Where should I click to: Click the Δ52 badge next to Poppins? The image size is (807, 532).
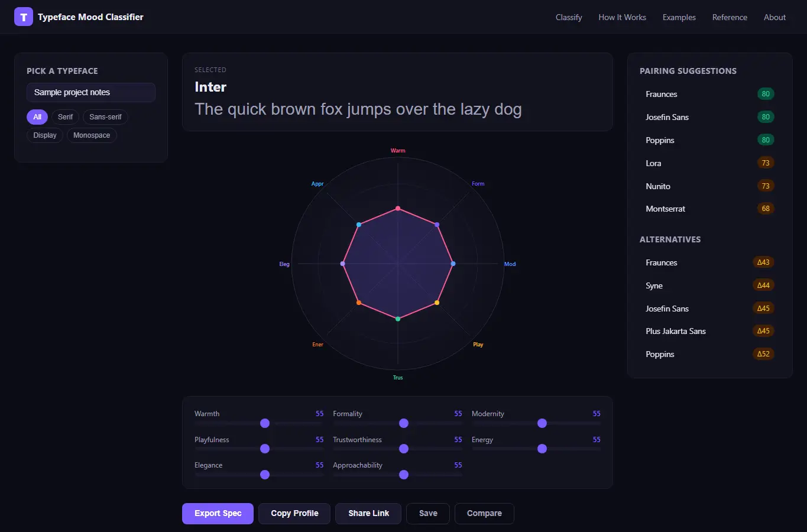[x=763, y=354]
